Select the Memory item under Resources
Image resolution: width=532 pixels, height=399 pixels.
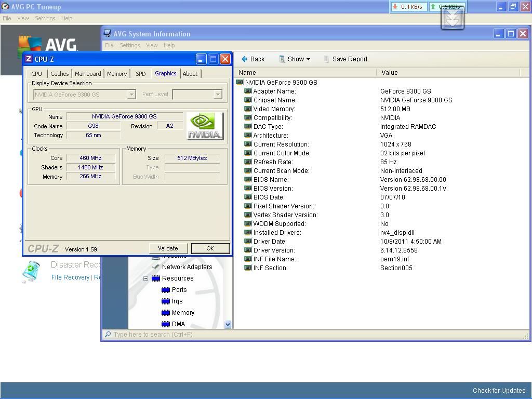pos(183,312)
